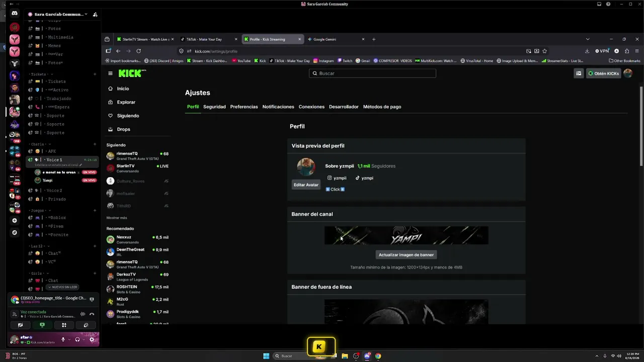The image size is (644, 362).
Task: Open StarlinTV live channel in Siguiendo list
Action: click(x=137, y=168)
